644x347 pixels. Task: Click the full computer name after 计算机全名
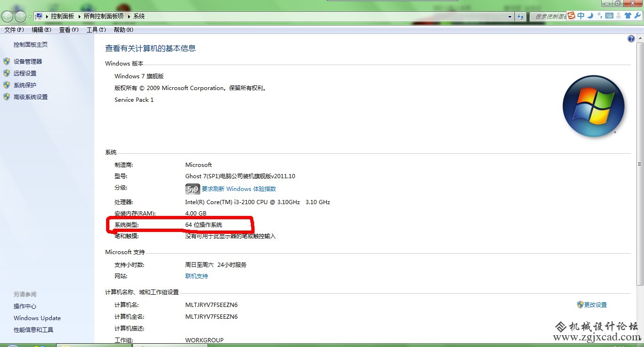[211, 316]
